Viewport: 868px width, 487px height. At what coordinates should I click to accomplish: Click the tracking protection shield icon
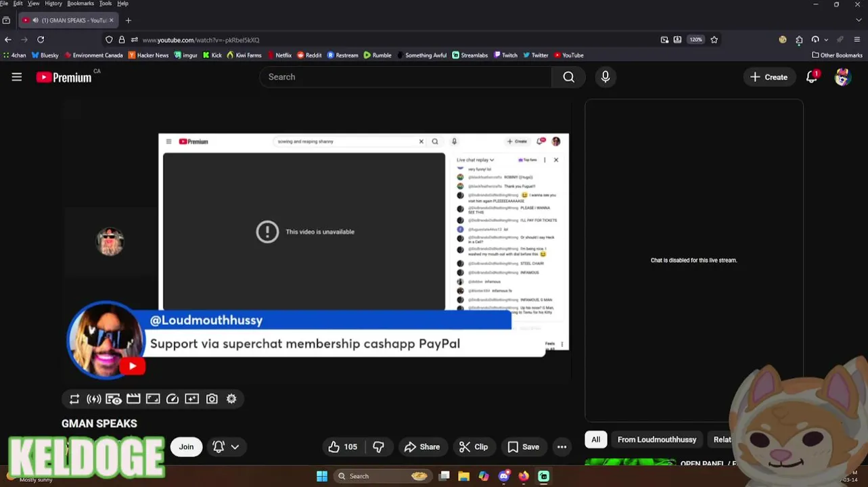coord(109,40)
